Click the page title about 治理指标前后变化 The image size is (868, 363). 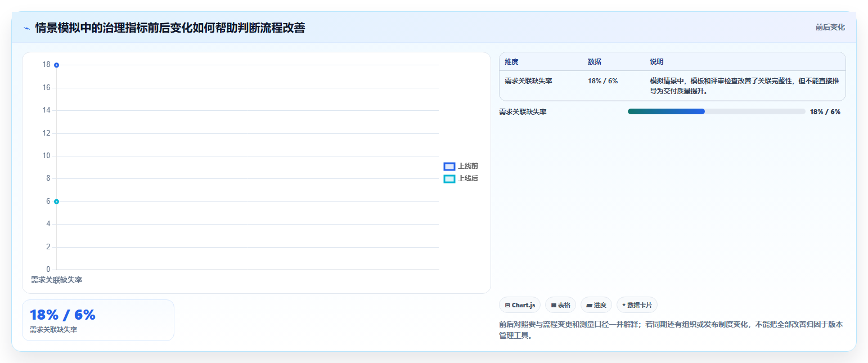pyautogui.click(x=170, y=28)
